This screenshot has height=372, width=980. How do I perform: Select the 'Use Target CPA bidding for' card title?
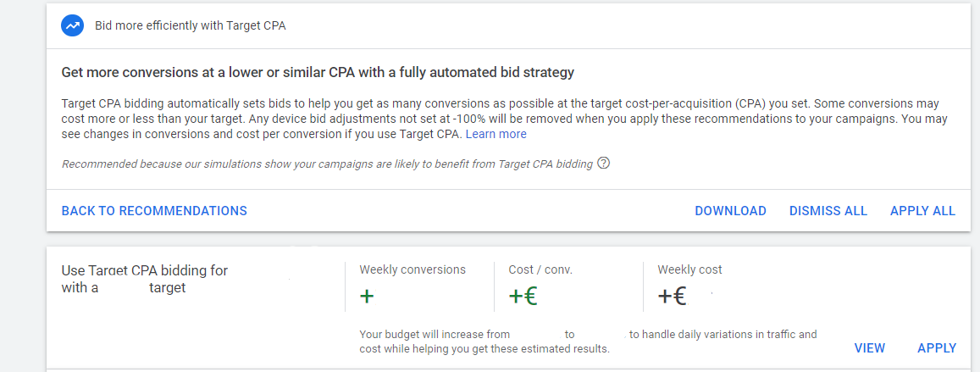145,271
